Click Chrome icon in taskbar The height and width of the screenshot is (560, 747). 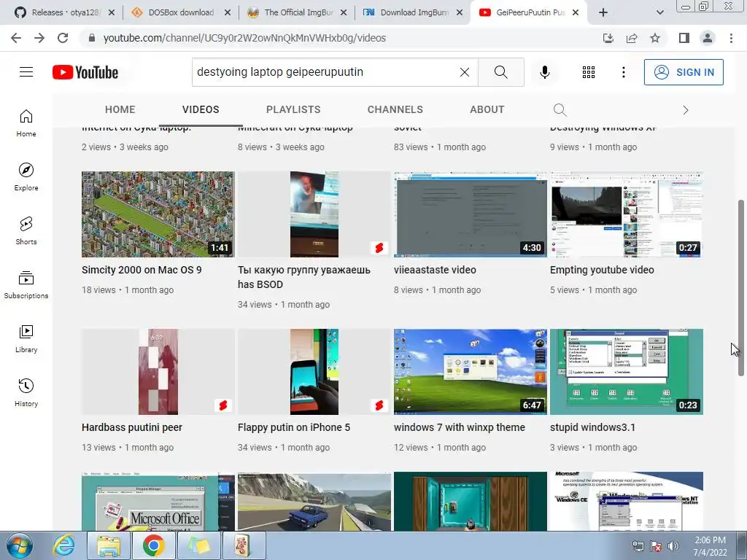153,546
